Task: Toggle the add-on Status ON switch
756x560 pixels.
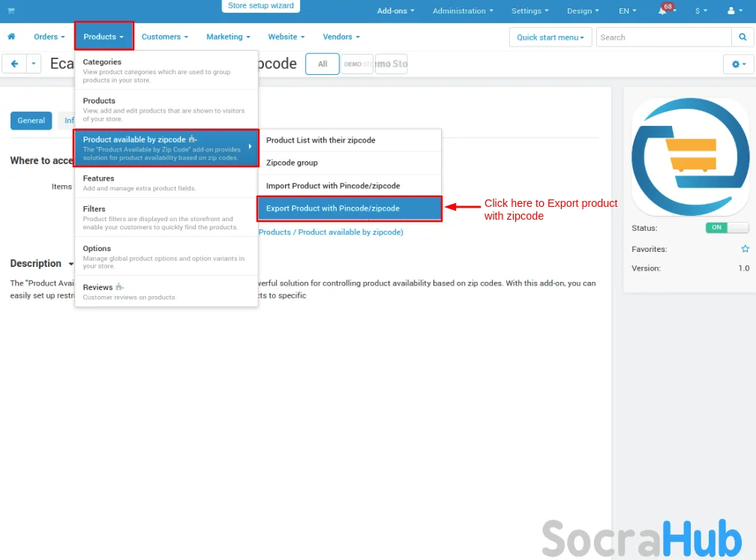Action: pyautogui.click(x=727, y=227)
